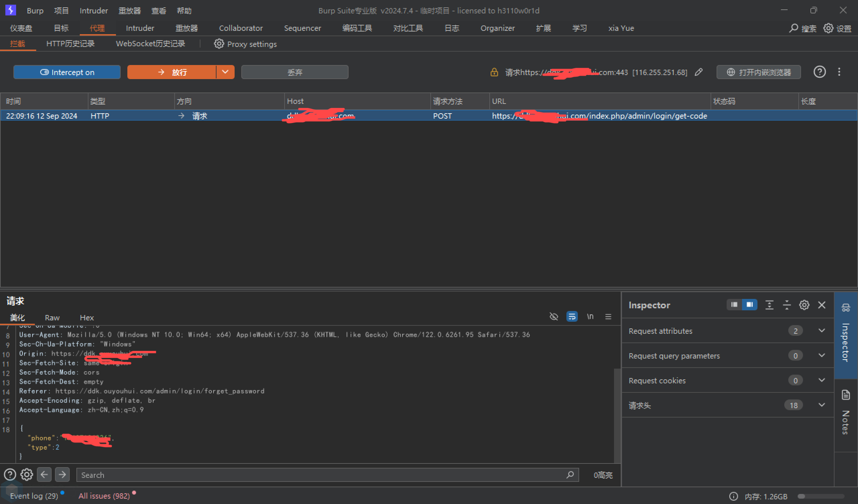The height and width of the screenshot is (504, 858).
Task: Click the Proxy settings gear
Action: tap(219, 44)
